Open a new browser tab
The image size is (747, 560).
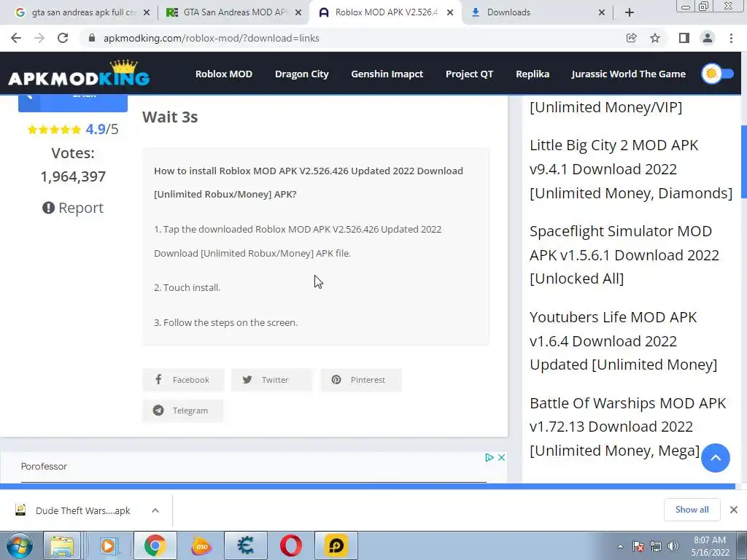pyautogui.click(x=630, y=13)
